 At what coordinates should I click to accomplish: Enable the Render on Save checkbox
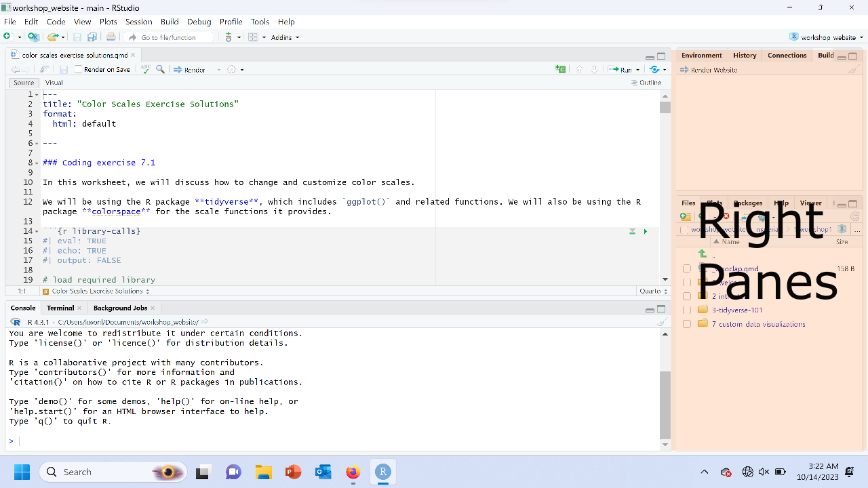coord(79,69)
